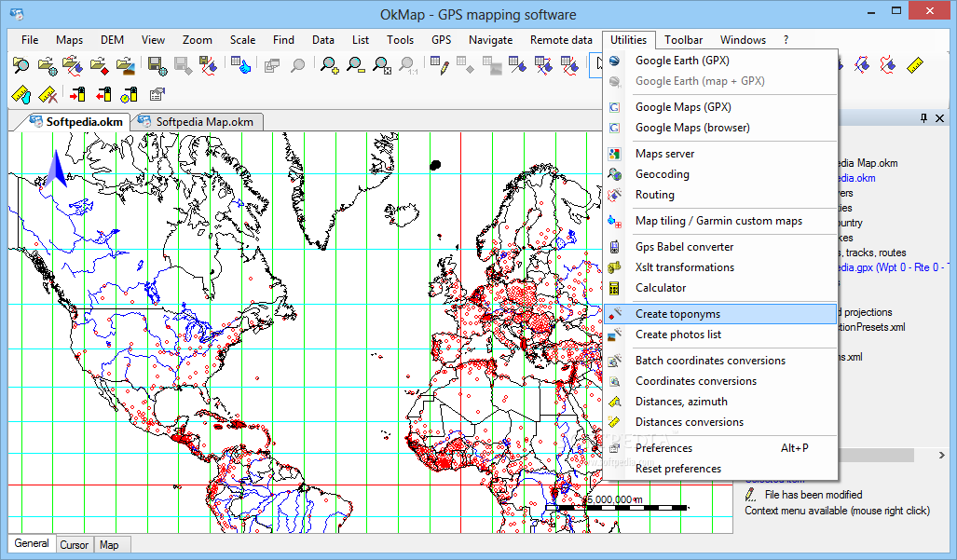
Task: Click the GPS device with globe icon
Action: 129,94
